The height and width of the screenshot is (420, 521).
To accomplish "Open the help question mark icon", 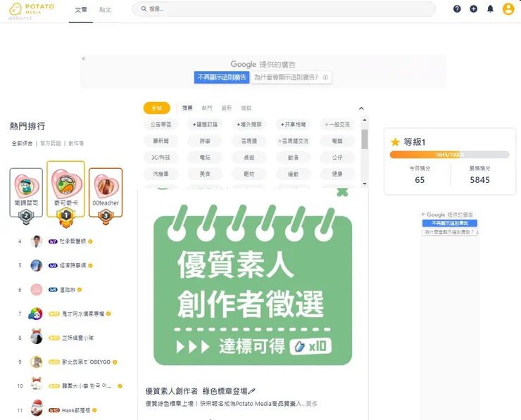I will coord(457,9).
